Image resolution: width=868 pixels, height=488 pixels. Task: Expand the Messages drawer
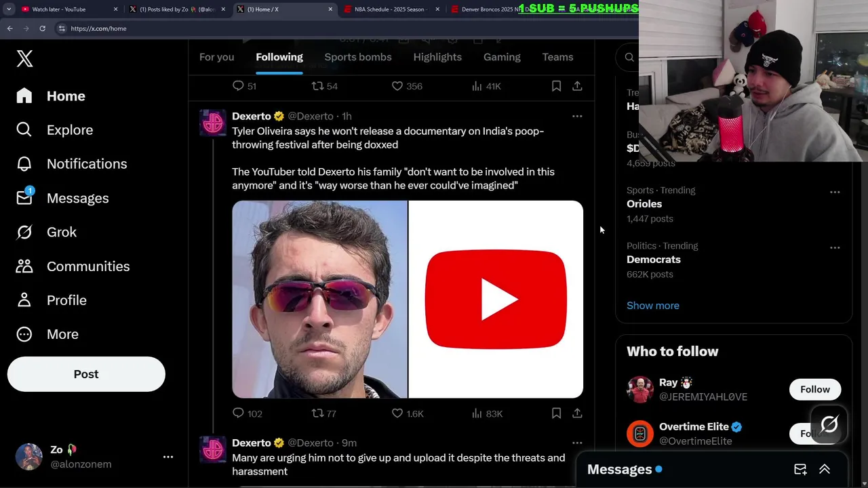point(825,469)
